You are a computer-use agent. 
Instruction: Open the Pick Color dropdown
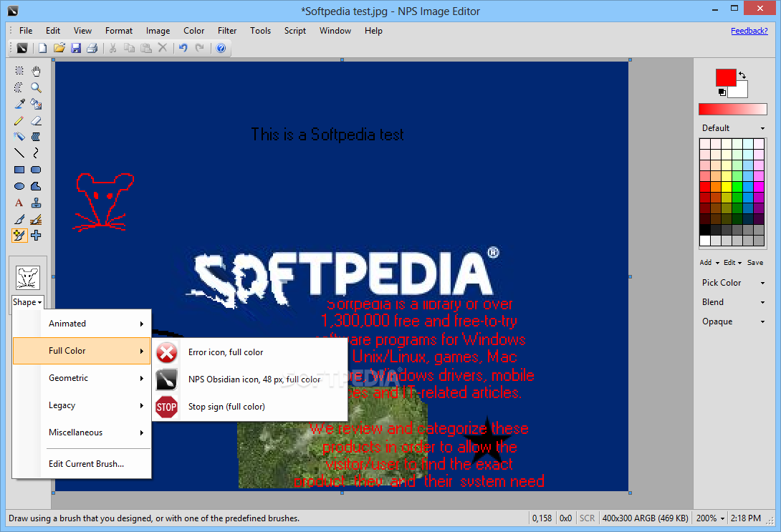coord(733,283)
